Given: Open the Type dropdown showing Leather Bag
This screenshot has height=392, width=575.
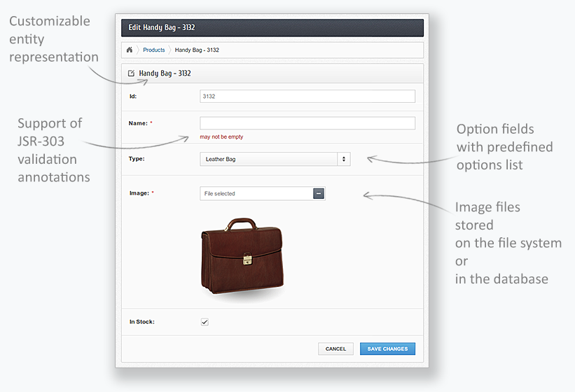Looking at the screenshot, I should point(275,159).
